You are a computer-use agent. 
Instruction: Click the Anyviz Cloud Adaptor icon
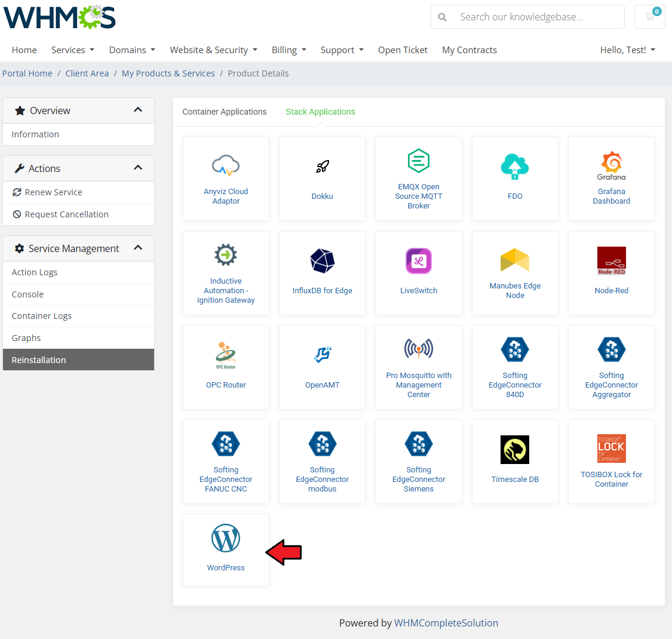point(225,166)
